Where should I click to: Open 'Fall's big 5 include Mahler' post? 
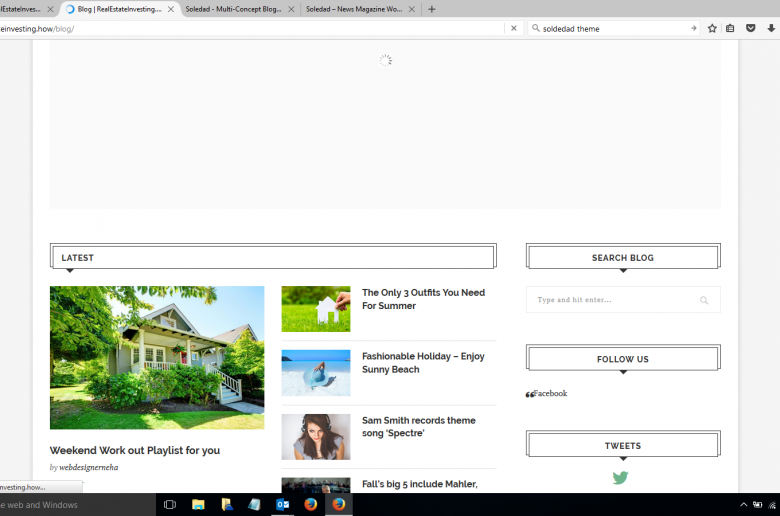[x=420, y=484]
